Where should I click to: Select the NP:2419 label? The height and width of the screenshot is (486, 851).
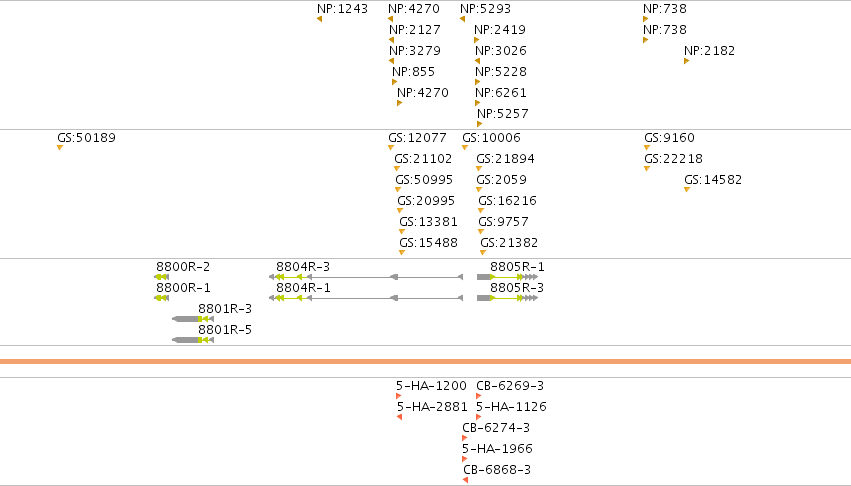coord(500,29)
